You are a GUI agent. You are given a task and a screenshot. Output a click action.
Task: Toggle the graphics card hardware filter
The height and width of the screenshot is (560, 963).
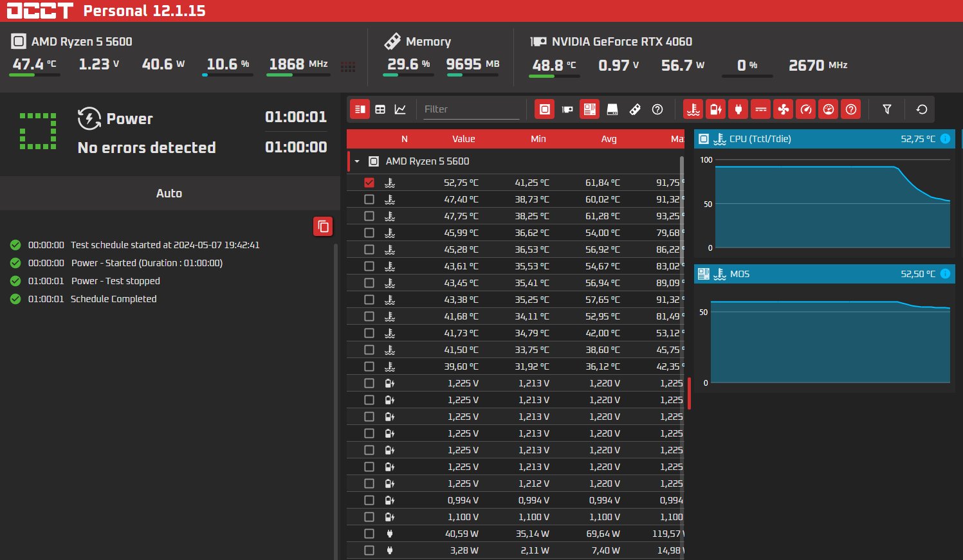pos(567,109)
